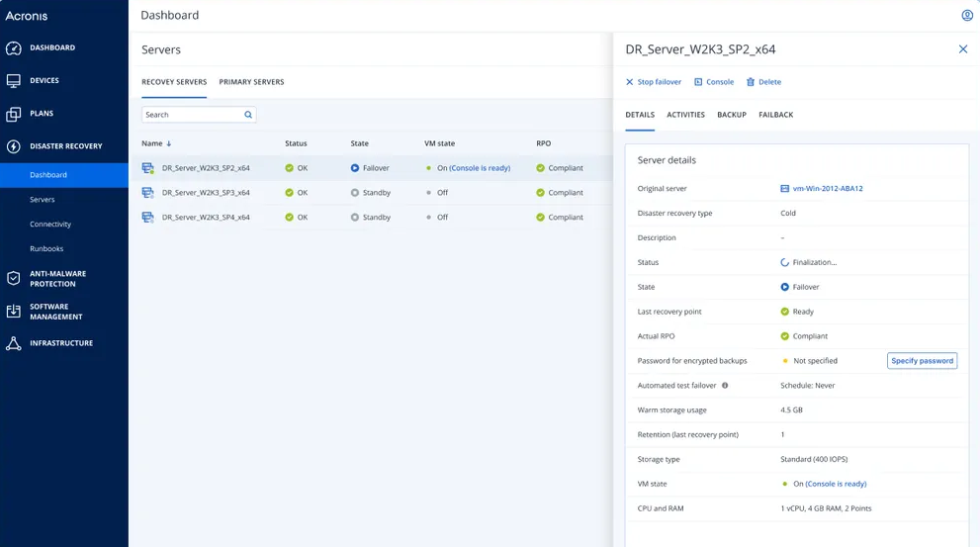Open Devices via the monitor icon

[14, 81]
